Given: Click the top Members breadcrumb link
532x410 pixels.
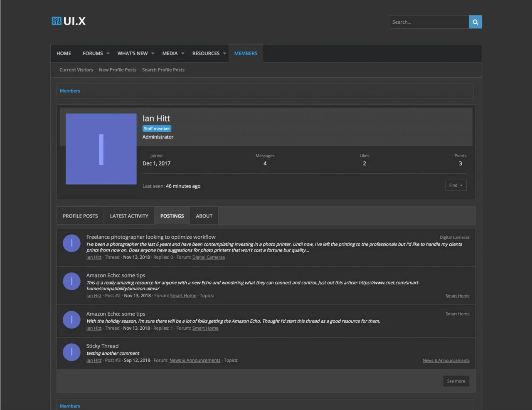Looking at the screenshot, I should [x=70, y=91].
